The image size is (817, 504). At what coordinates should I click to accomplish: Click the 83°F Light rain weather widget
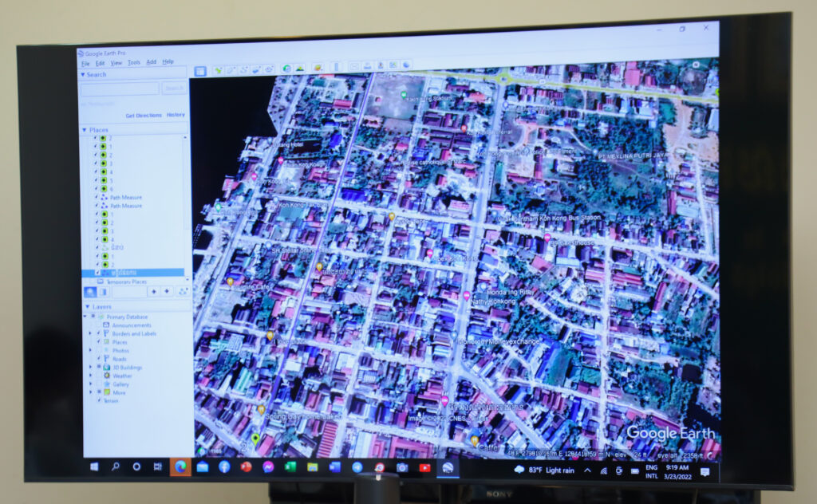pyautogui.click(x=544, y=471)
